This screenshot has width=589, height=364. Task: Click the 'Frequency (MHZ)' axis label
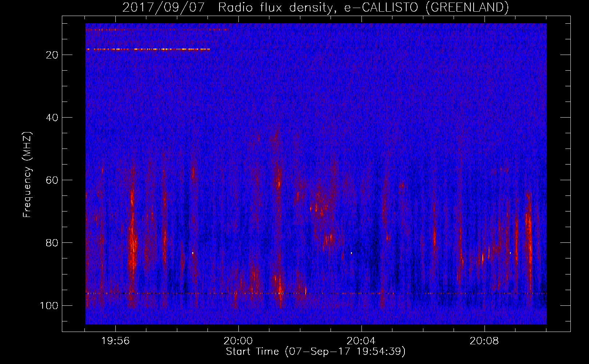click(x=27, y=174)
